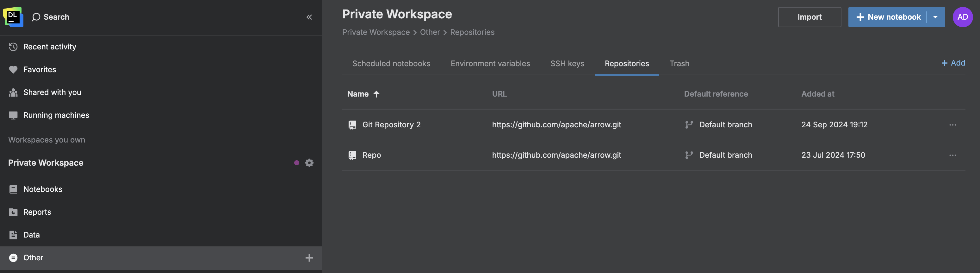Expand the New notebook dropdown arrow
Image resolution: width=980 pixels, height=273 pixels.
[x=935, y=17]
